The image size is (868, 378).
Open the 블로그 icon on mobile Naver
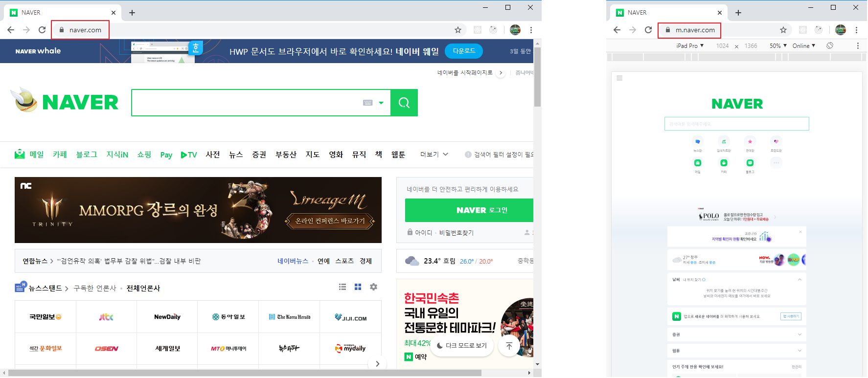750,163
